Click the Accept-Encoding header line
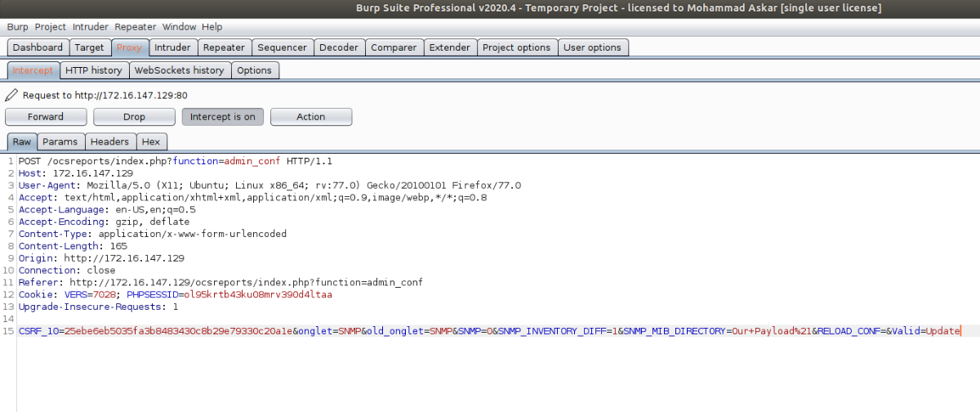 point(104,222)
